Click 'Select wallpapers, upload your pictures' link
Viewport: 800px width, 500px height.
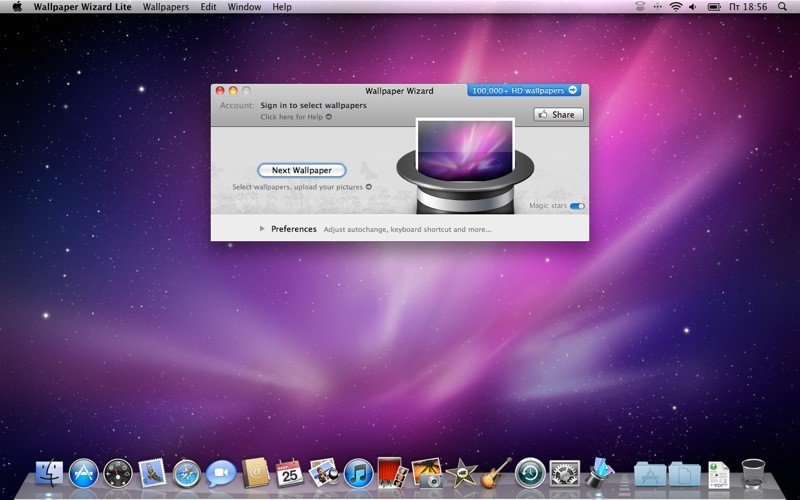(302, 187)
